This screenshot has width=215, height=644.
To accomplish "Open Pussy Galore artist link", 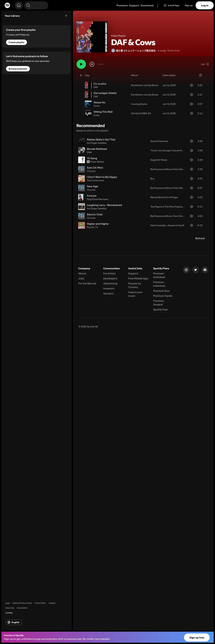I will pos(97,162).
